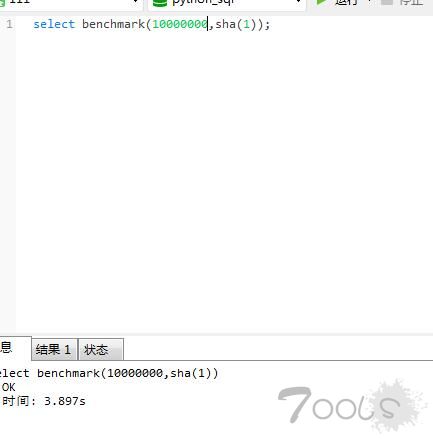Image resolution: width=433 pixels, height=439 pixels.
Task: Click the gray stop square icon
Action: (386, 2)
